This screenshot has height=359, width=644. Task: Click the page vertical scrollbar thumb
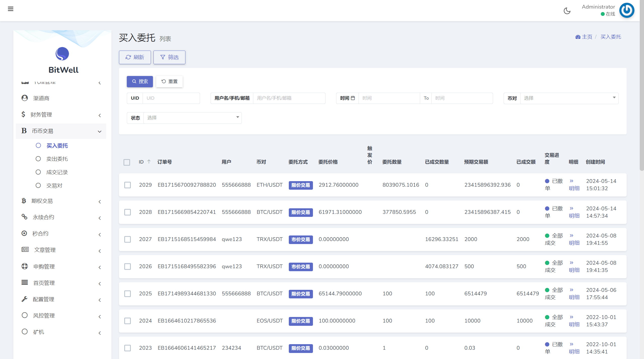pyautogui.click(x=642, y=86)
